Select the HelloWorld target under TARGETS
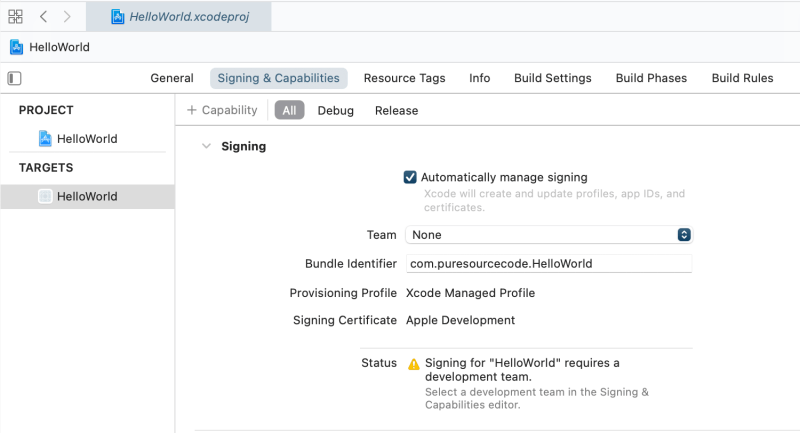 (87, 196)
